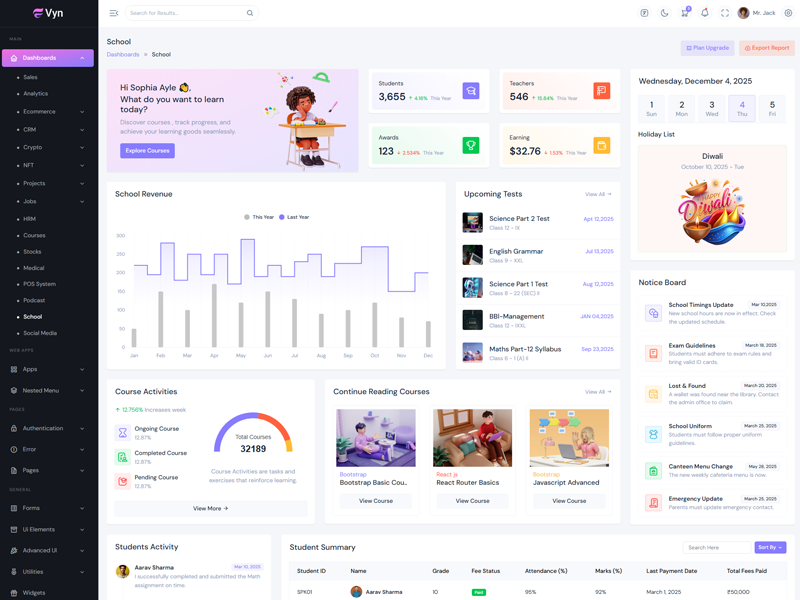Screen dimensions: 800x600
Task: Open the settings gear icon
Action: pyautogui.click(x=788, y=13)
